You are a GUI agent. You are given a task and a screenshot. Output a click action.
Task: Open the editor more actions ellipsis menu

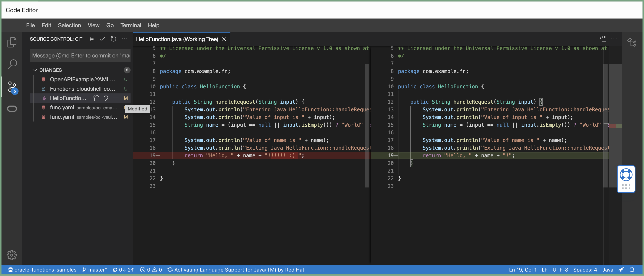614,39
